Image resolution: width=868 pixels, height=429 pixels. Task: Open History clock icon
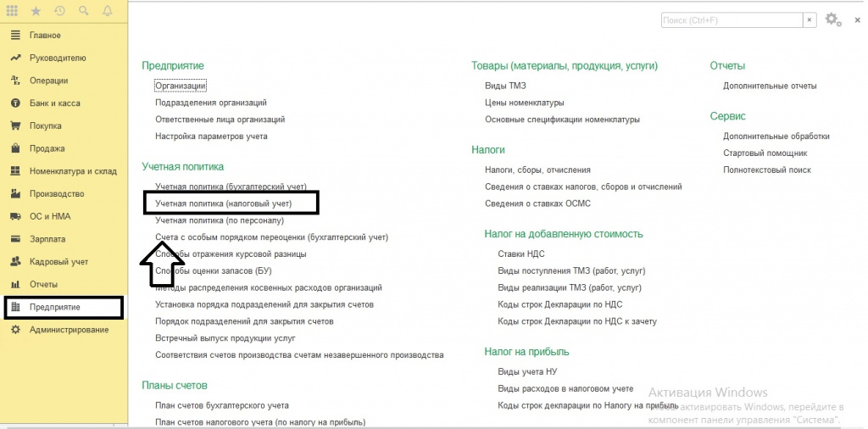tap(59, 12)
